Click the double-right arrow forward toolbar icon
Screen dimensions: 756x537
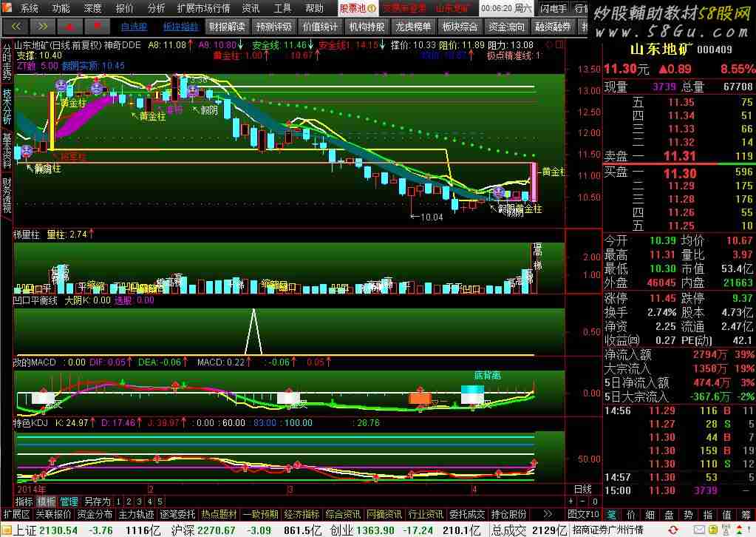coord(42,26)
